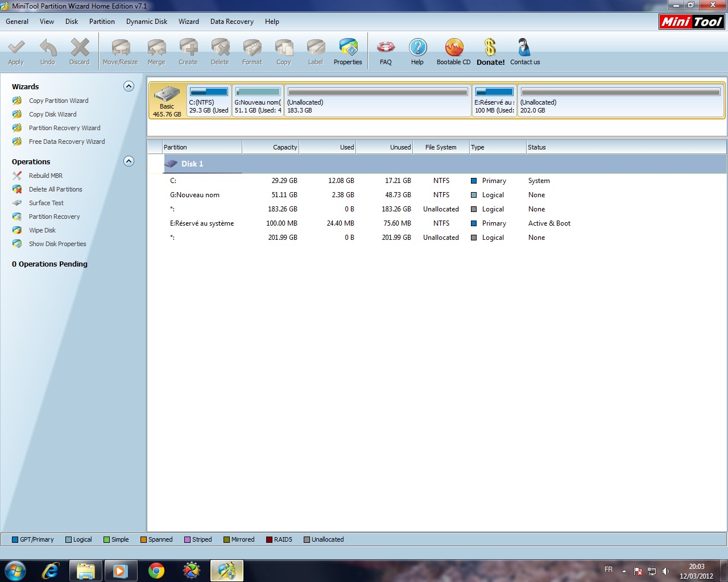Choose the Copy partition tool
The width and height of the screenshot is (728, 582).
pyautogui.click(x=284, y=52)
